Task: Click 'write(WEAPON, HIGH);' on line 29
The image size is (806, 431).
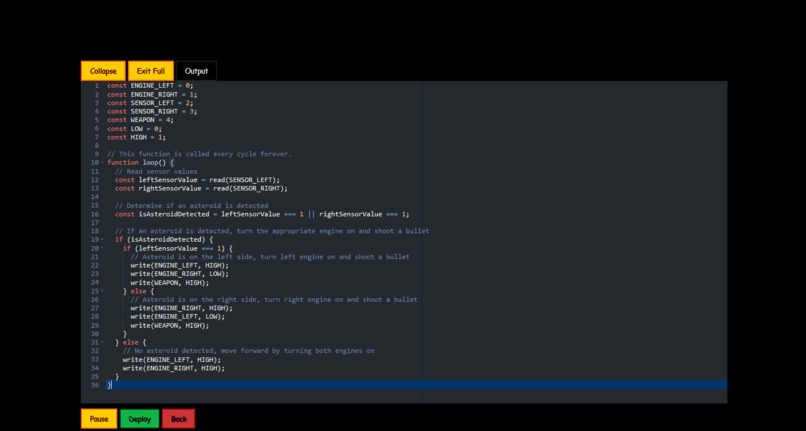Action: (x=170, y=325)
